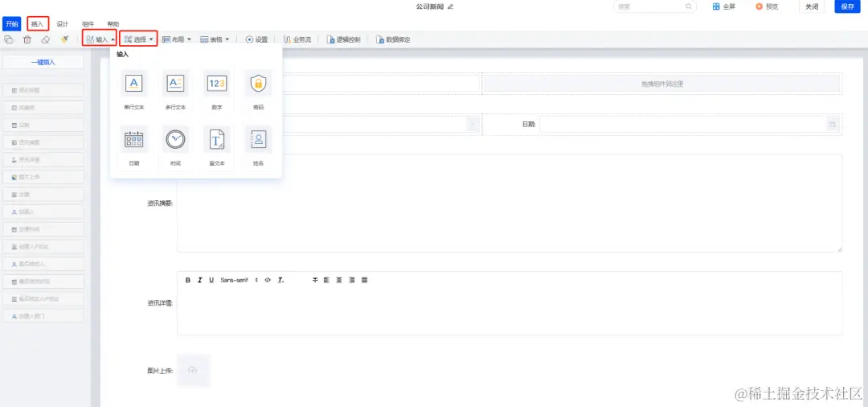The image size is (868, 407).
Task: Collapse the 输入 dropdown in toolbar
Action: [x=100, y=39]
